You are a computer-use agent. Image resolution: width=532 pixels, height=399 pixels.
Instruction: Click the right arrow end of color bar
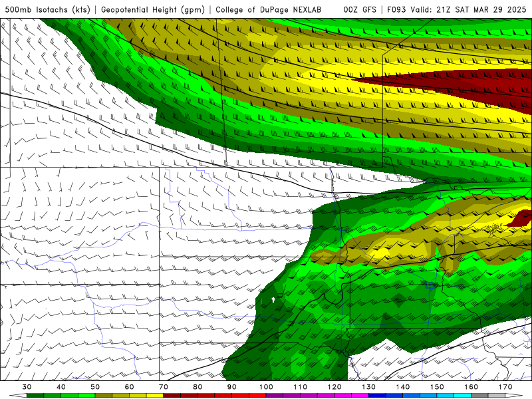(x=514, y=396)
